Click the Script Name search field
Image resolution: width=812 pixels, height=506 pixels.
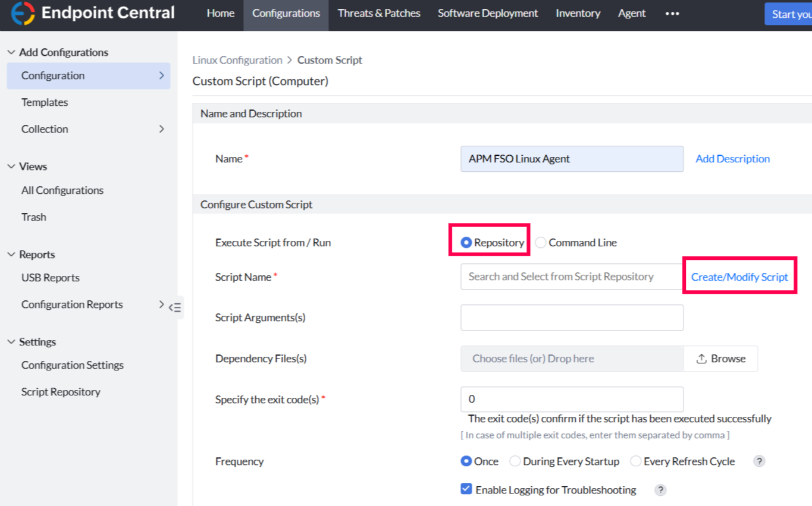click(572, 276)
